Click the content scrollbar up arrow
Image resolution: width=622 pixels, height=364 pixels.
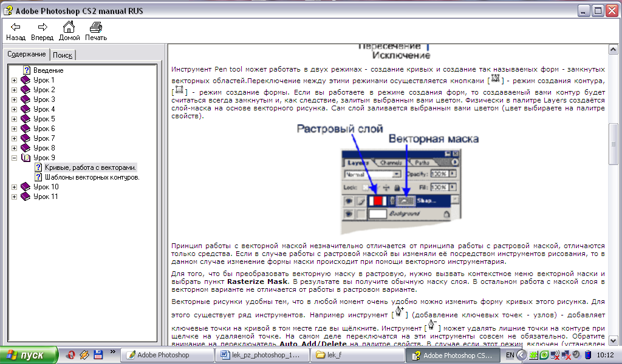tap(613, 50)
